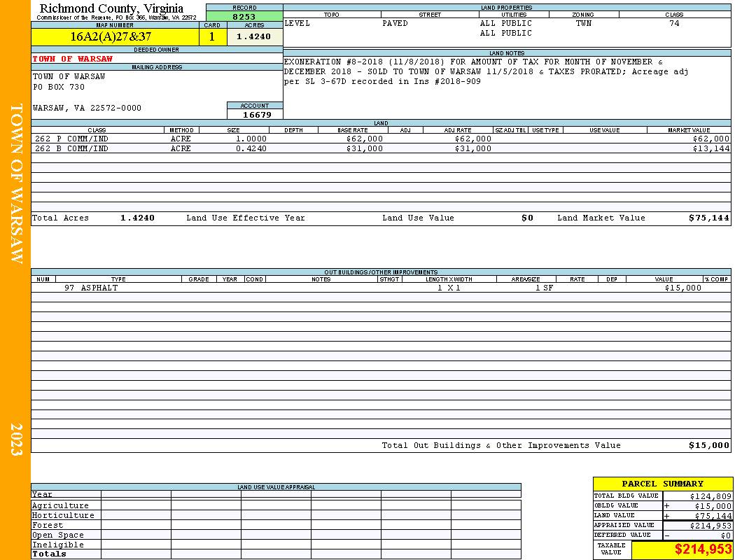Click the card number 1 field

point(212,36)
